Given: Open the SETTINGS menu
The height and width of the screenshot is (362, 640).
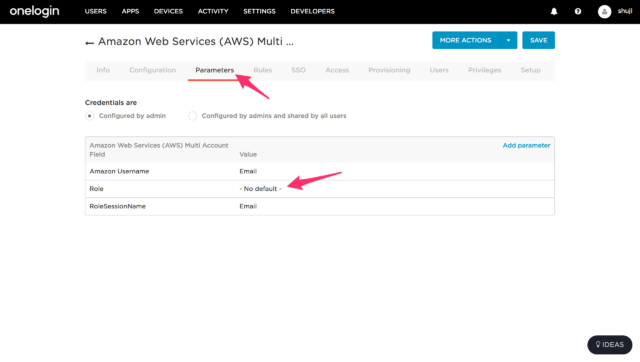Looking at the screenshot, I should pyautogui.click(x=259, y=11).
